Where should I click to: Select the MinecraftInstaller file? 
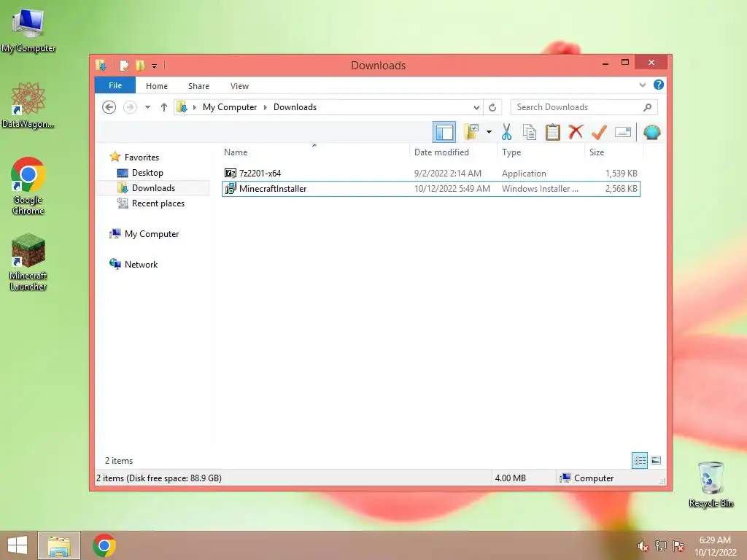tap(430, 189)
